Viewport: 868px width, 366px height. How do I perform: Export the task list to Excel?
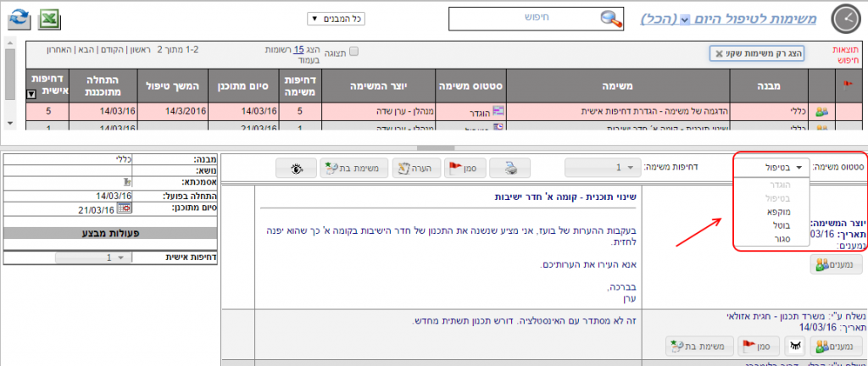pyautogui.click(x=49, y=18)
